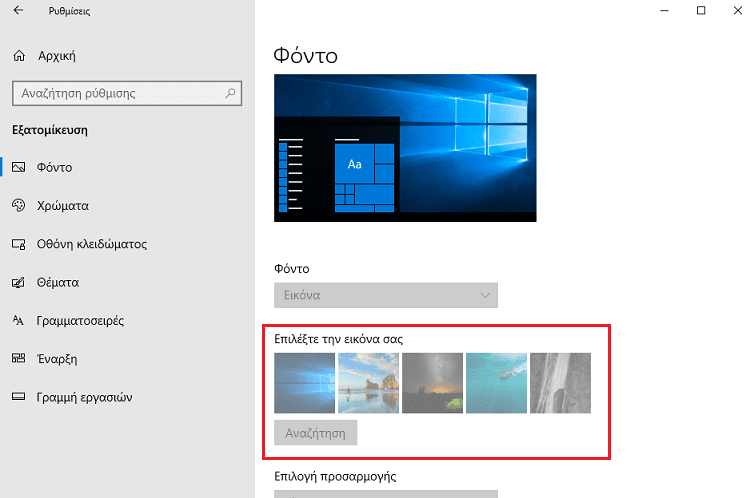Choose the beach rocks wallpaper thumbnail
The image size is (750, 498).
pyautogui.click(x=368, y=383)
